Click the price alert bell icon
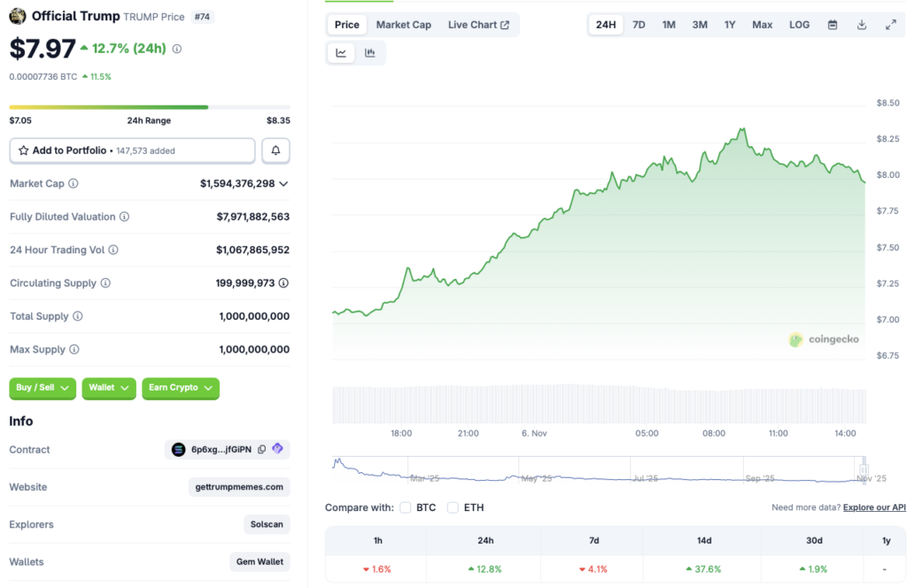 (x=275, y=151)
